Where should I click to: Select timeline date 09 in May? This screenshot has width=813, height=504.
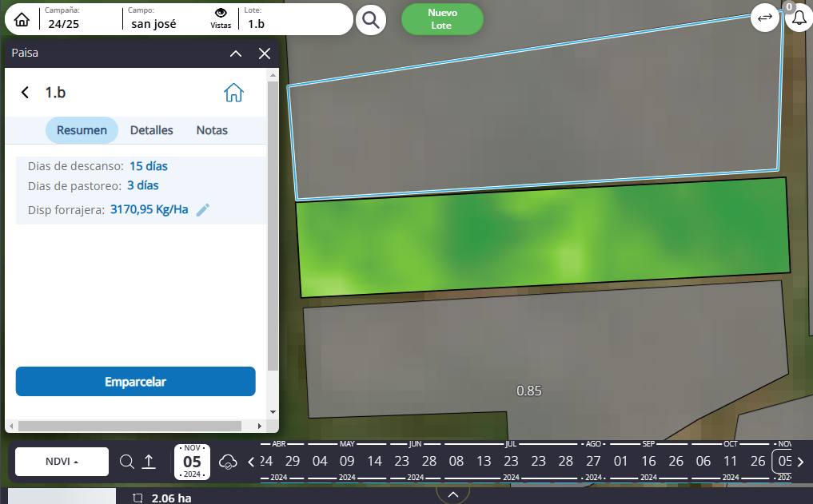(x=347, y=461)
